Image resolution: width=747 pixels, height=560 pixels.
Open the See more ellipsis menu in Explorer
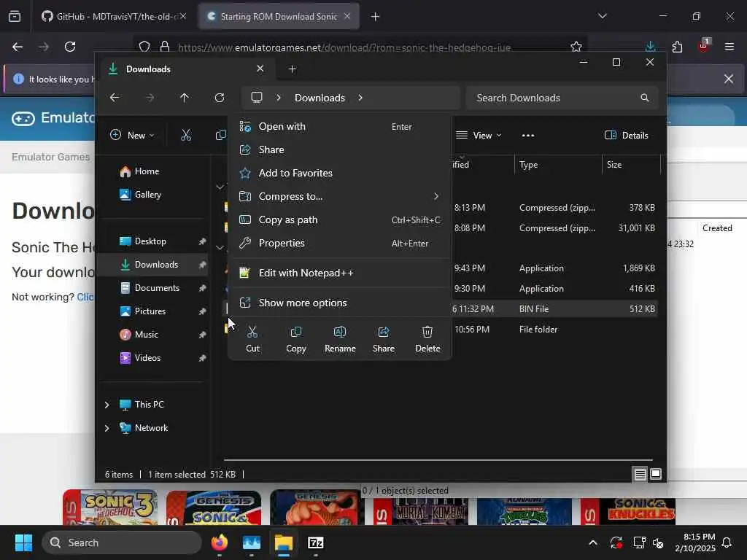click(x=528, y=136)
